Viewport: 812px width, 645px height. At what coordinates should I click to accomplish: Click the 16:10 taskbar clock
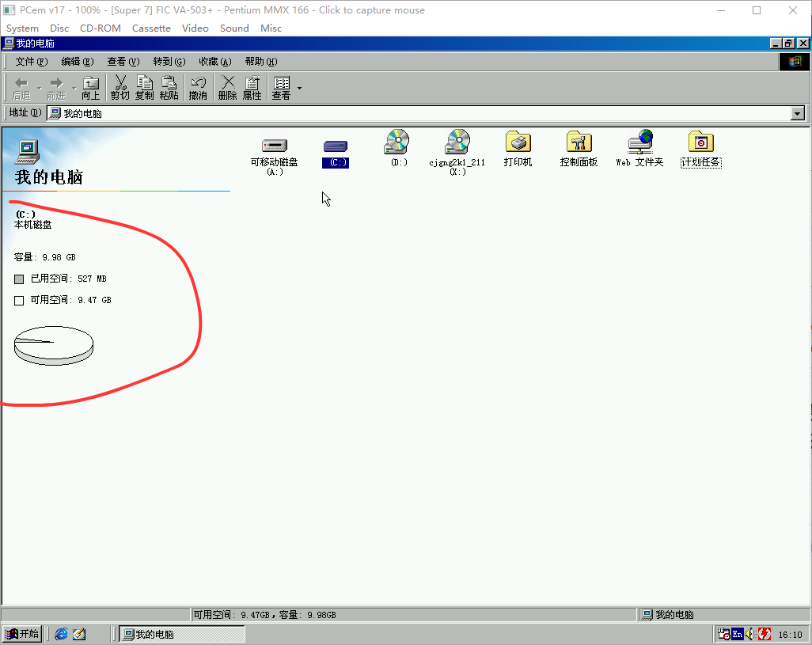tap(790, 634)
